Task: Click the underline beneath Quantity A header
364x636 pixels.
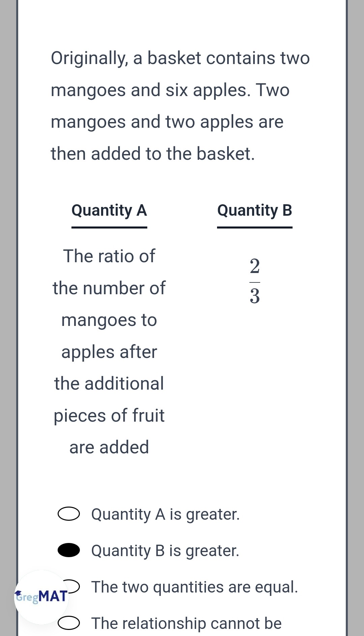Action: pos(109,228)
